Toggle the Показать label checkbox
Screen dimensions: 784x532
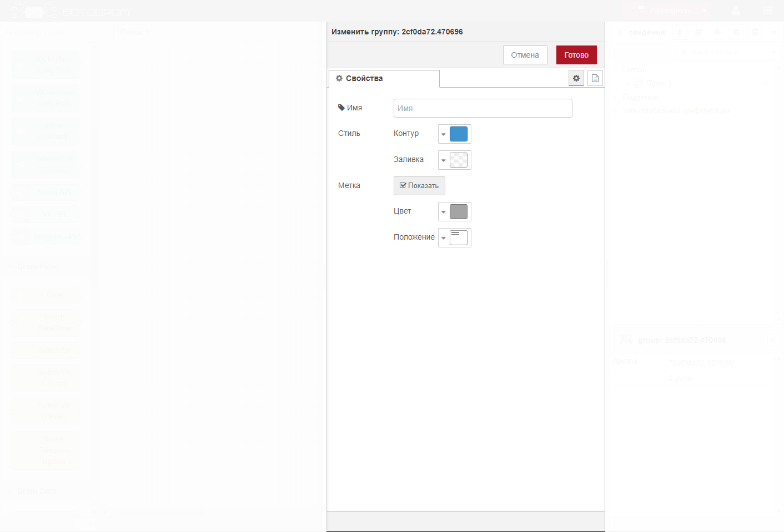(419, 186)
